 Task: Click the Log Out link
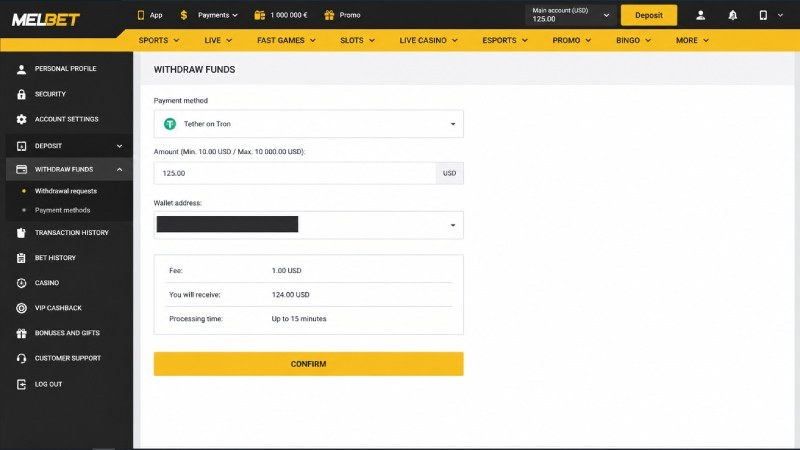(48, 384)
